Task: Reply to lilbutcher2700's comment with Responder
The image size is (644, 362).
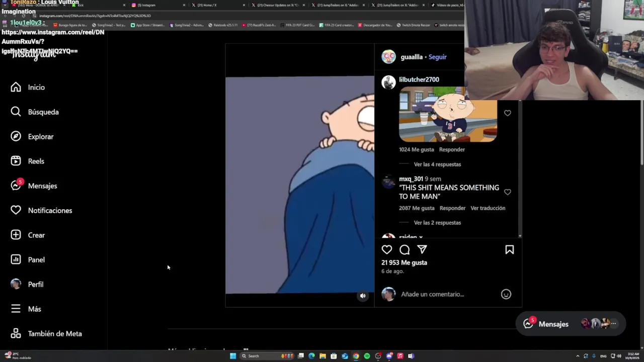Action: tap(452, 149)
